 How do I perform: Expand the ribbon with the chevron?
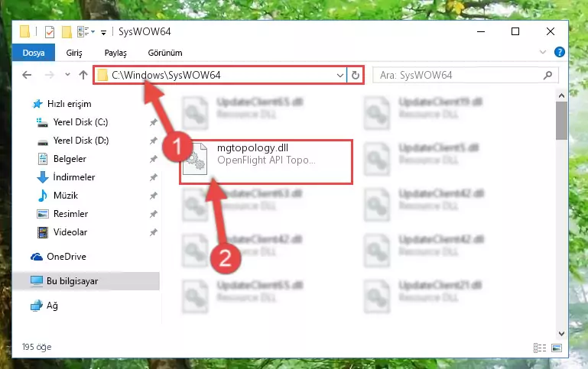pyautogui.click(x=543, y=52)
